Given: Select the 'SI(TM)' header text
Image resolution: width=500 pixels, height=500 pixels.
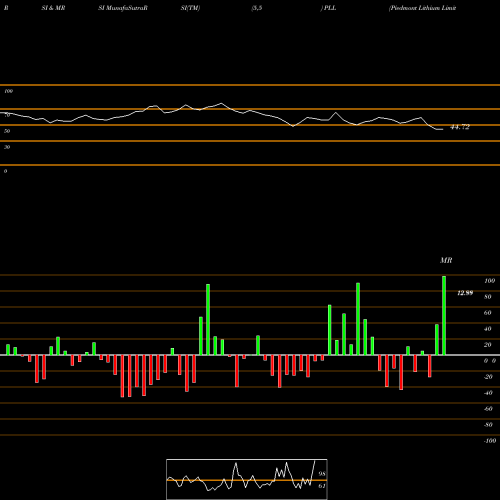Looking at the screenshot, I should click(190, 8).
